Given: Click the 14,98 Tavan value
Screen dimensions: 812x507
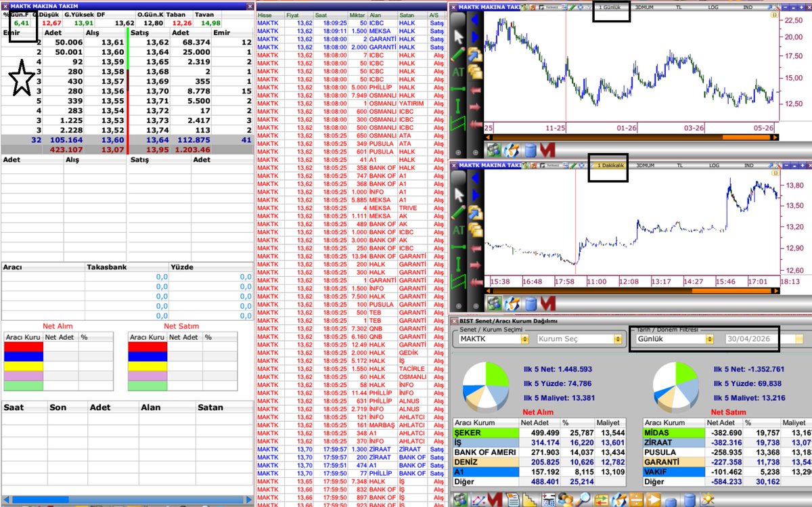Looking at the screenshot, I should coord(211,22).
